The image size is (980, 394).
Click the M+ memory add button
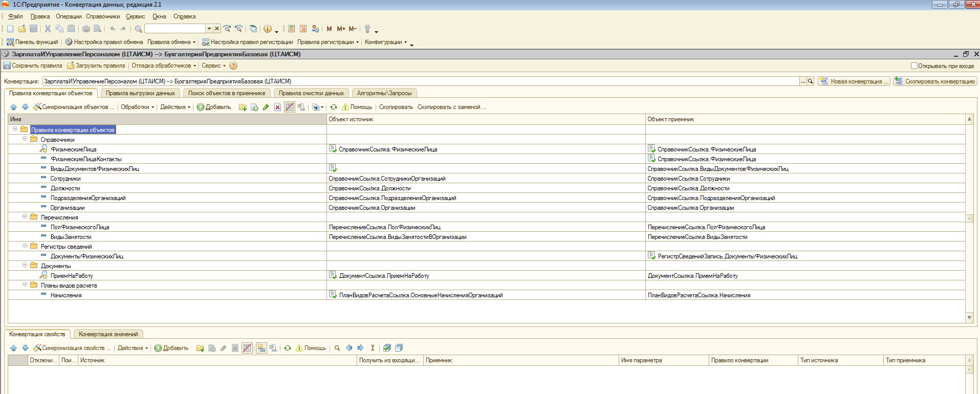tap(341, 29)
